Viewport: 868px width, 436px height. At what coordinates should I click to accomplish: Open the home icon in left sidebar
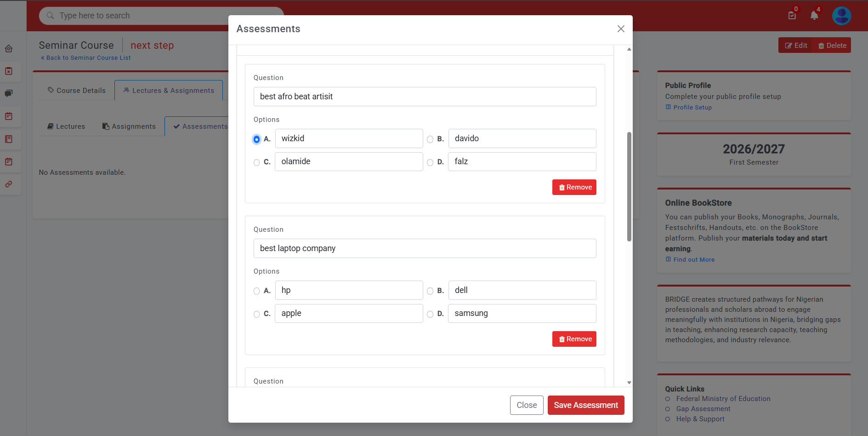[9, 49]
